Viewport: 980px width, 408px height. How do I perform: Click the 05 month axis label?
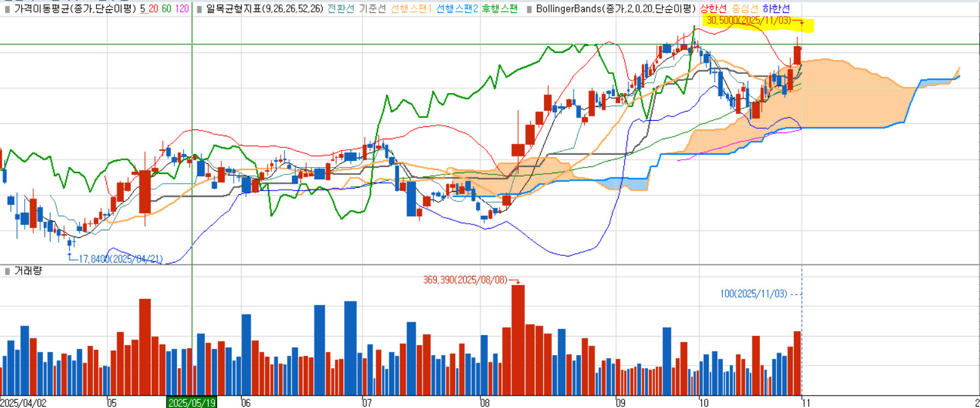pyautogui.click(x=112, y=403)
